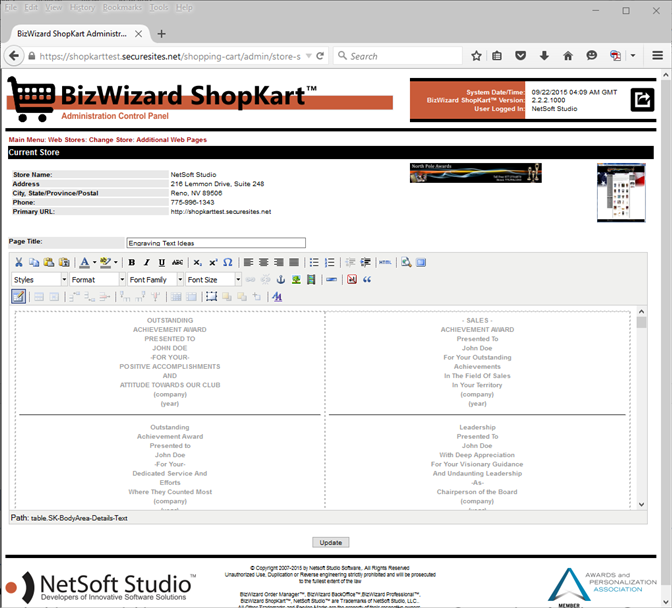Open the Bookmarks menu
This screenshot has width=672, height=608.
[x=122, y=8]
